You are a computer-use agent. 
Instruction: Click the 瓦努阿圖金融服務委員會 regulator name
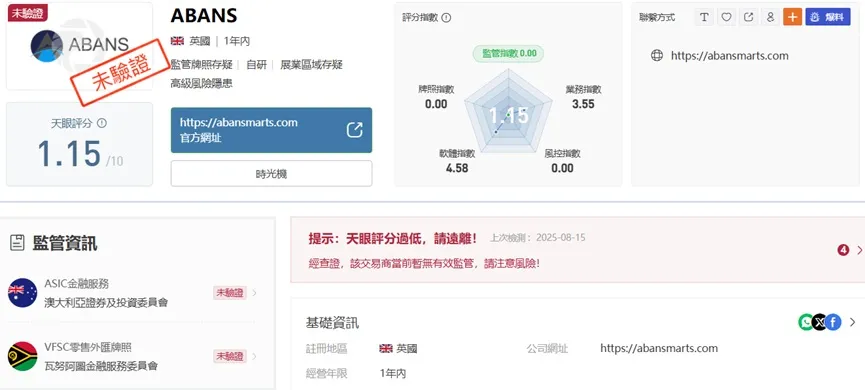click(101, 366)
